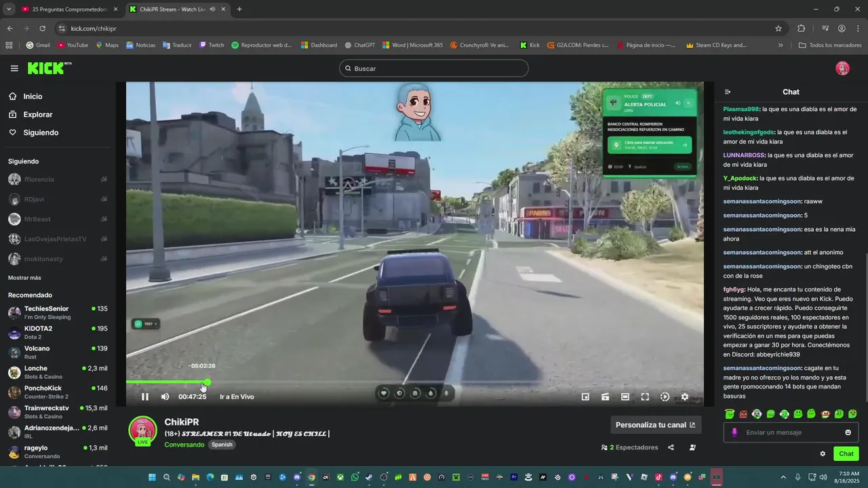
Task: Open the clock and date in taskbar
Action: pos(847,477)
